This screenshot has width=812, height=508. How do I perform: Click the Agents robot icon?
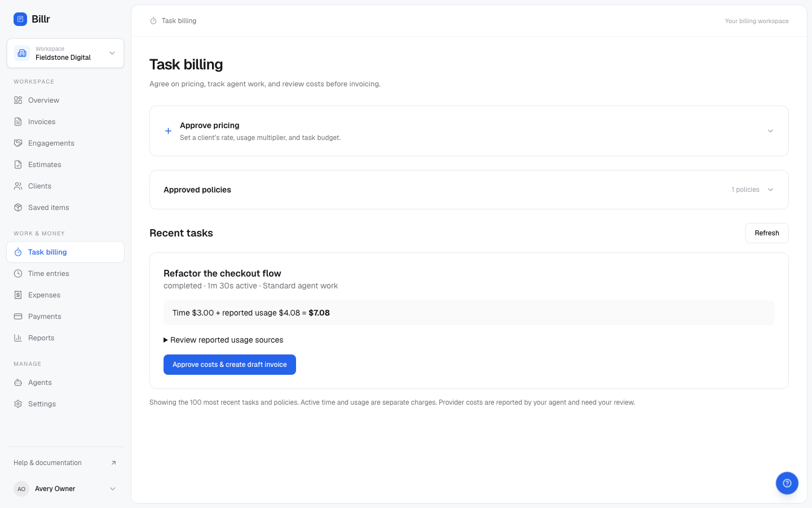(18, 383)
